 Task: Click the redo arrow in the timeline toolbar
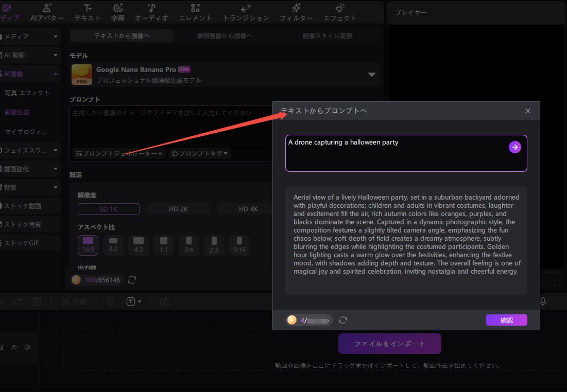(18, 301)
